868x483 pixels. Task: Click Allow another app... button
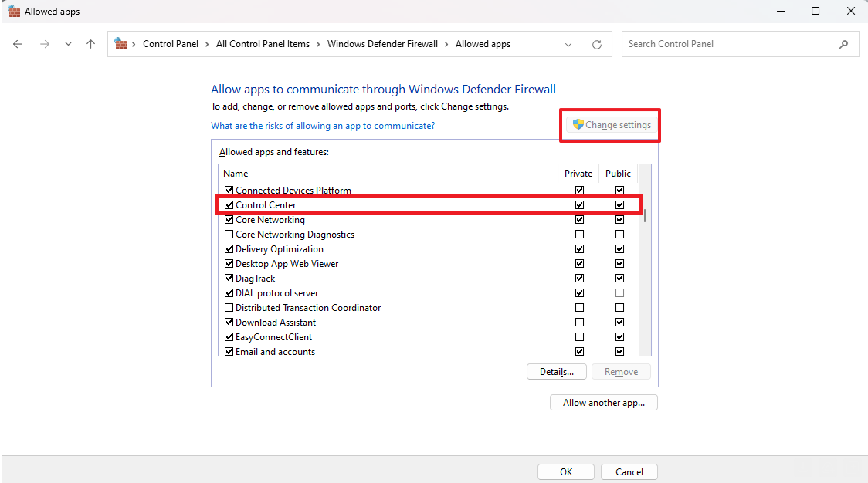(604, 403)
